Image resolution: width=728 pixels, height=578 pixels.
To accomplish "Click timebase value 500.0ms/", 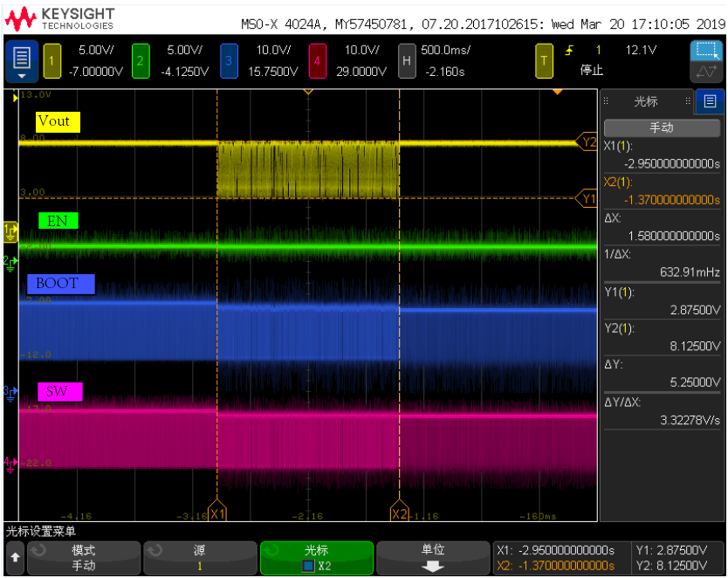I will pyautogui.click(x=445, y=50).
